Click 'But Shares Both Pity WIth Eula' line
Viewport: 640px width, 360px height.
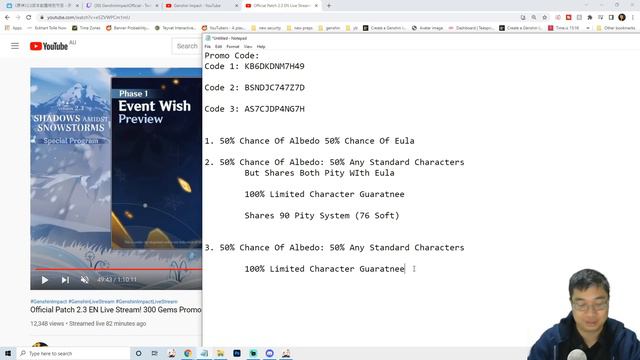tap(319, 173)
